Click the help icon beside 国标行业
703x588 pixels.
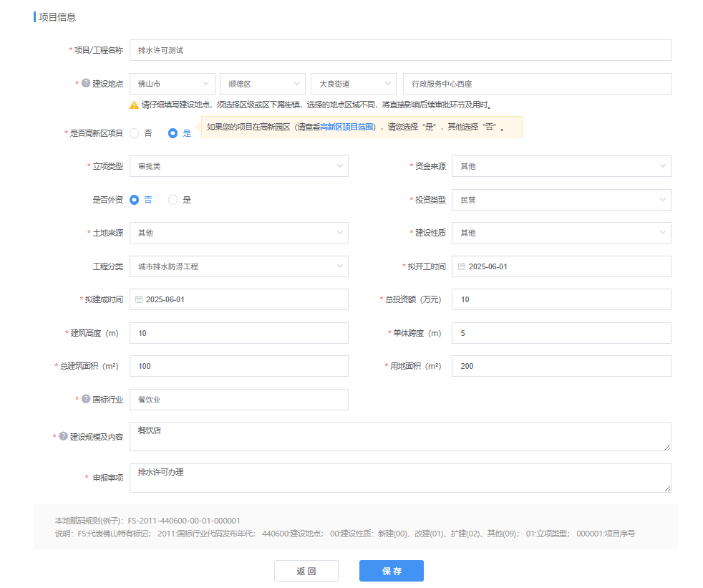coord(86,399)
